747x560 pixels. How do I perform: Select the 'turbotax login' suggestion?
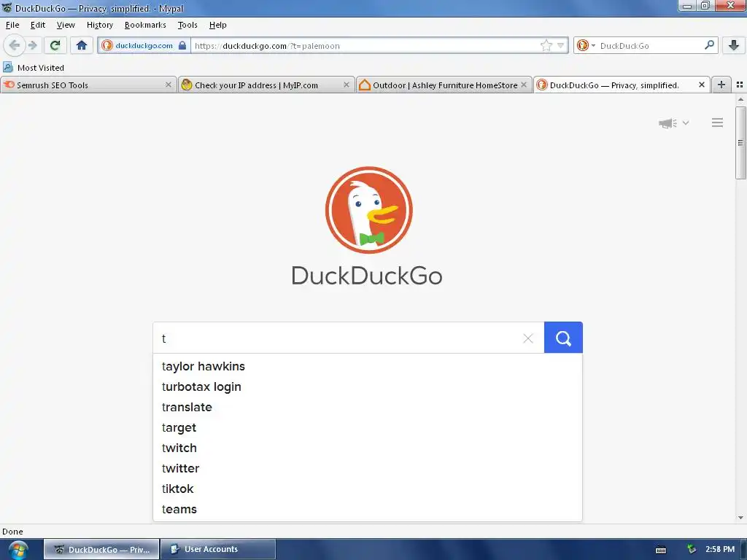(x=368, y=386)
